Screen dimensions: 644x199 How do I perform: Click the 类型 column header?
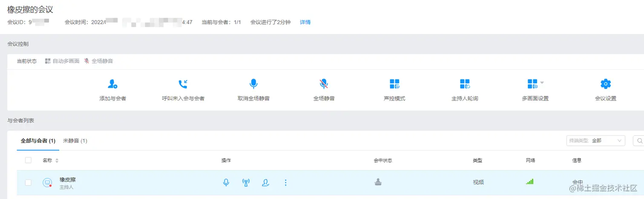pos(477,160)
